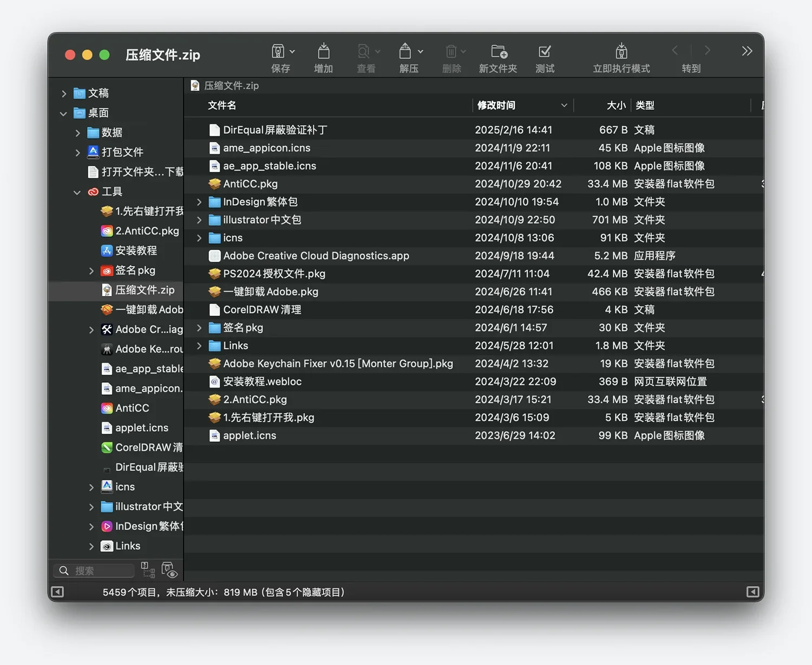Click the AntiCC.pkg package icon in file list
The image size is (812, 665).
(215, 184)
